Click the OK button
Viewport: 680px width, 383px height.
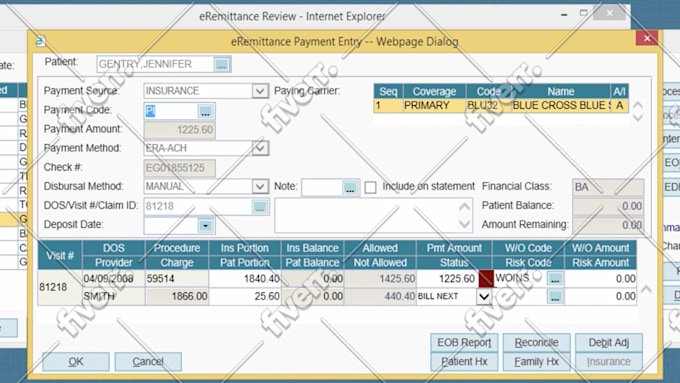coord(76,361)
